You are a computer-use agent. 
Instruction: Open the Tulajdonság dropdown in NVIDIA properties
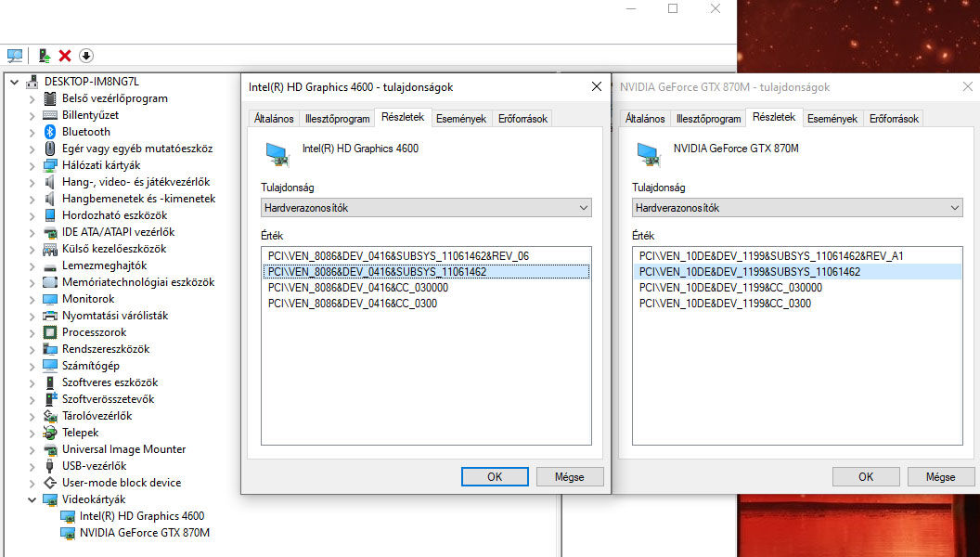797,208
